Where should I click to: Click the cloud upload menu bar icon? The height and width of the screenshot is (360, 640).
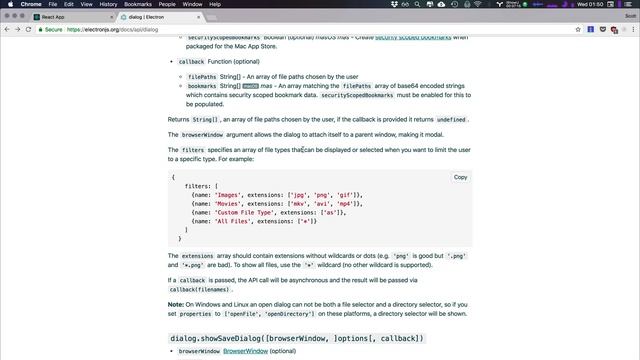[x=441, y=4]
